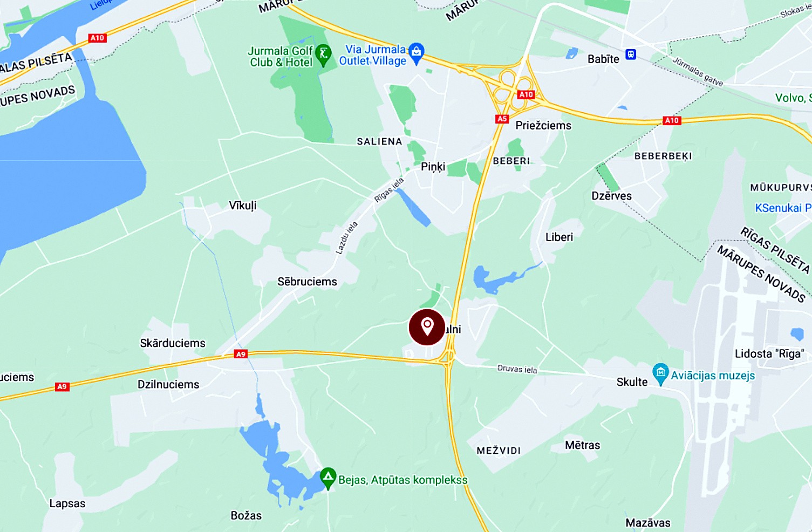Click the Aviācijas muzejs text label

click(713, 376)
